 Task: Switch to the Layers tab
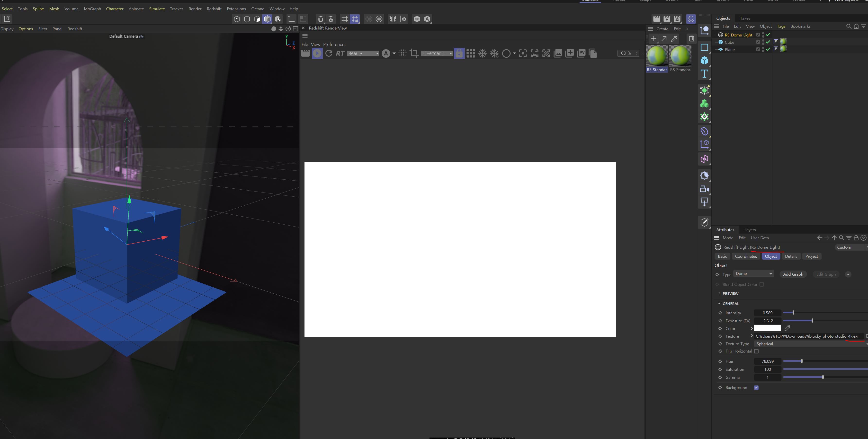(750, 230)
